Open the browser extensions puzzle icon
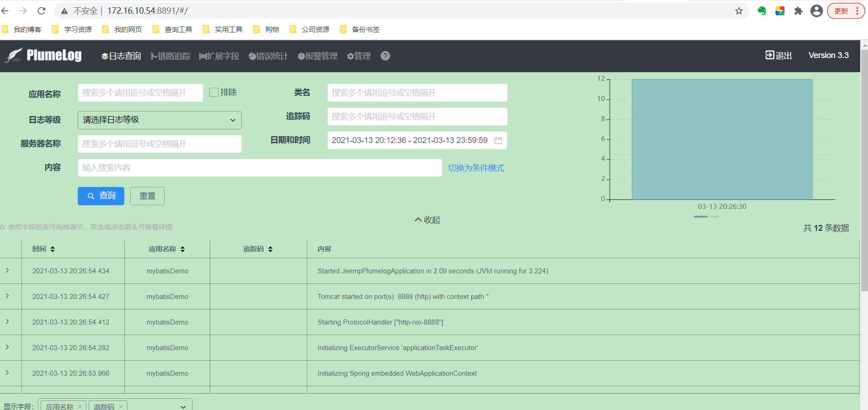The width and height of the screenshot is (868, 410). click(x=798, y=11)
